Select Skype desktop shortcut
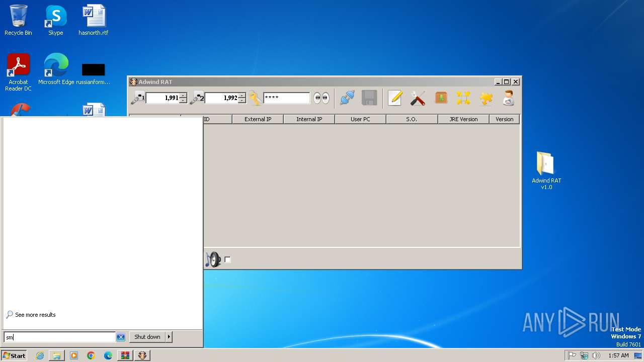644x362 pixels. 56,20
